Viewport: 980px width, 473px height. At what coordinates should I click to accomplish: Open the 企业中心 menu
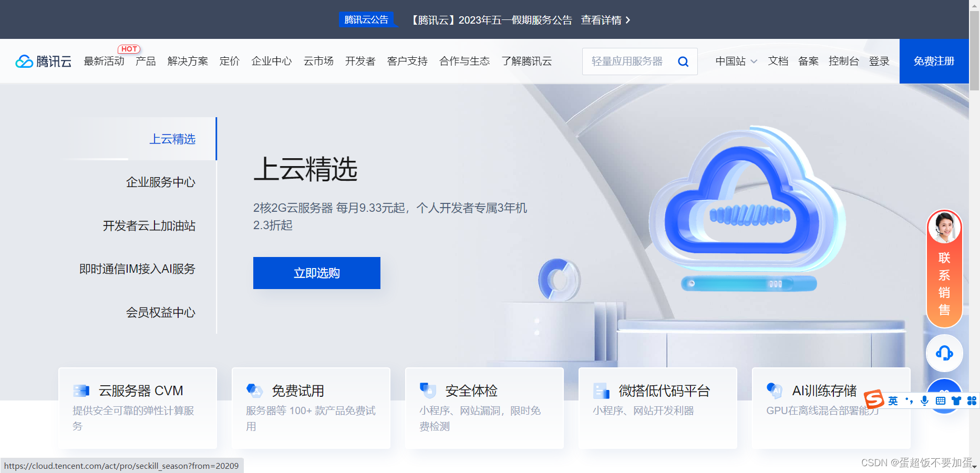tap(272, 61)
